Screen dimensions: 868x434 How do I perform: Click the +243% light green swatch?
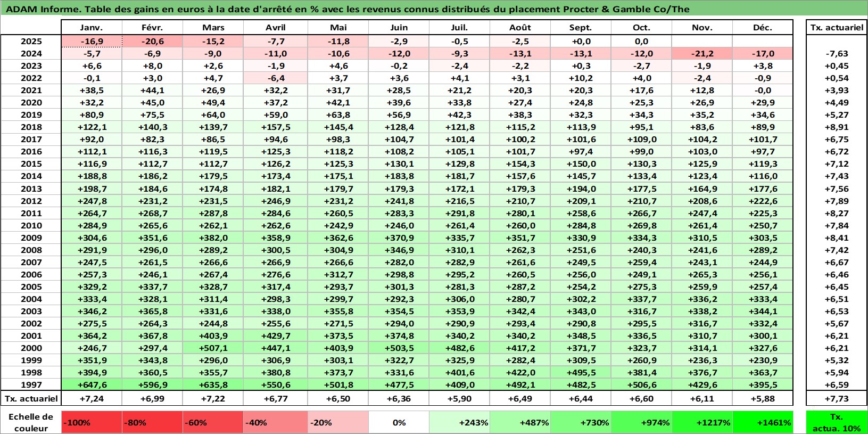click(459, 422)
